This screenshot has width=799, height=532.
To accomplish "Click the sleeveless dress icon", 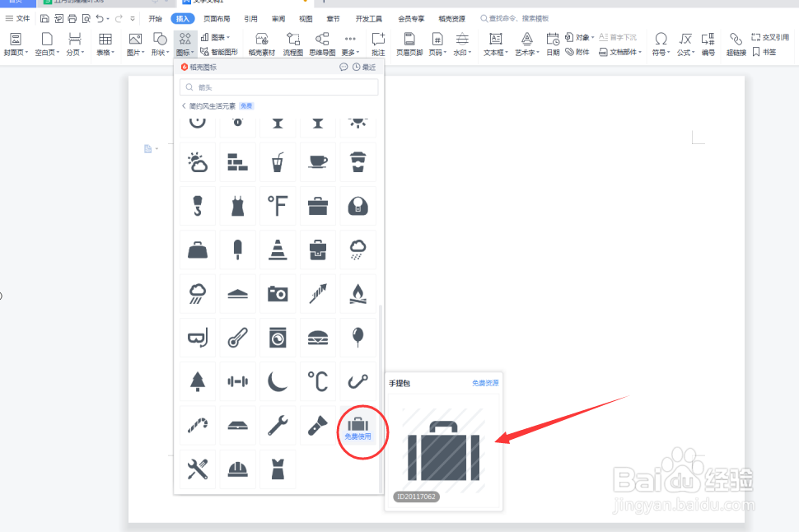I will (x=238, y=207).
